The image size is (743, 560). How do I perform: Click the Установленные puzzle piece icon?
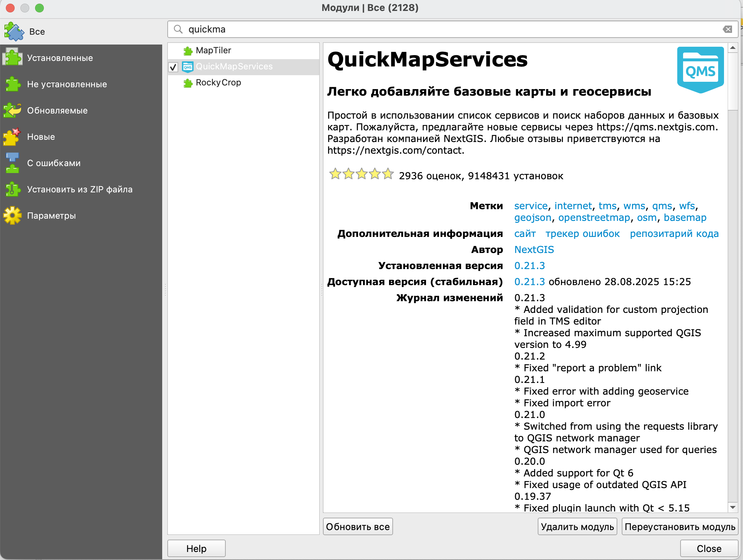click(x=13, y=58)
